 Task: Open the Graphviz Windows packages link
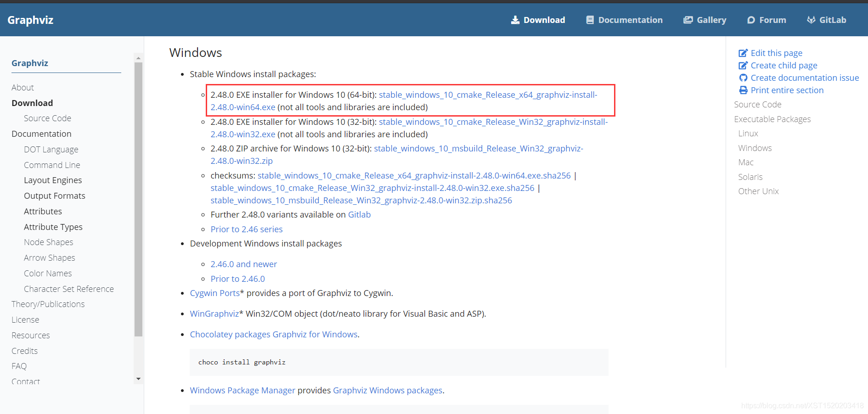[388, 390]
